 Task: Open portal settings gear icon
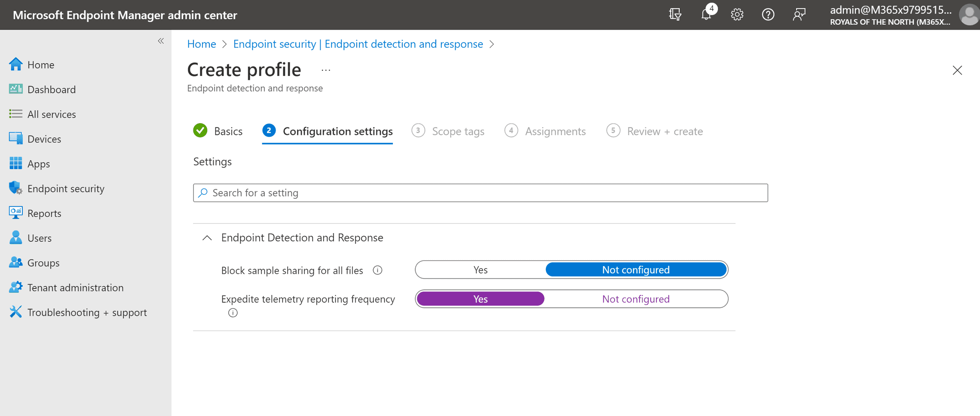[737, 15]
